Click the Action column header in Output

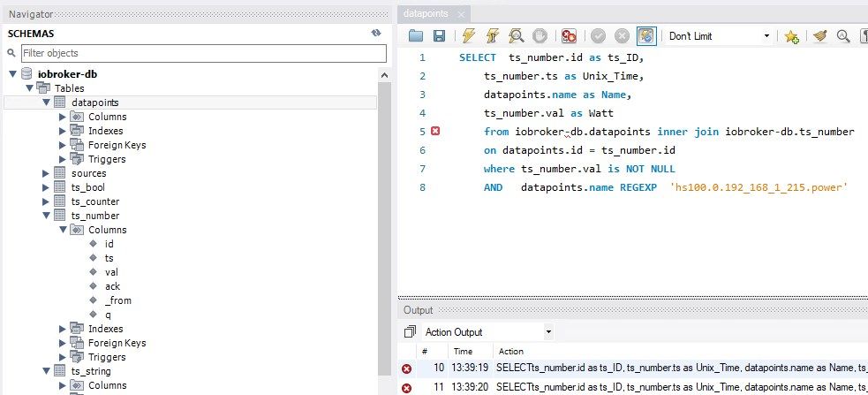click(511, 351)
